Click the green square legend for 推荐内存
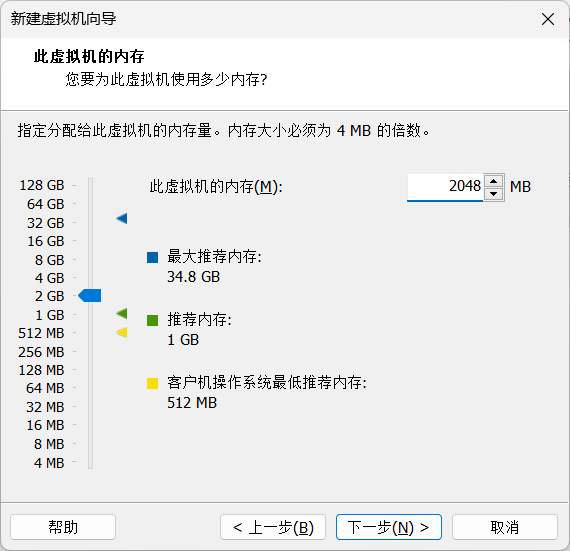570x551 pixels. pyautogui.click(x=152, y=320)
